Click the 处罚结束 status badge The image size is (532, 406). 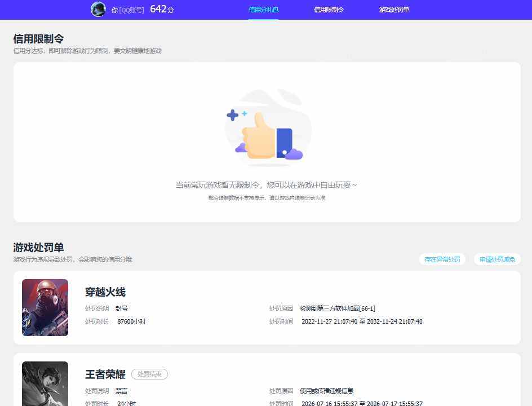coord(150,374)
